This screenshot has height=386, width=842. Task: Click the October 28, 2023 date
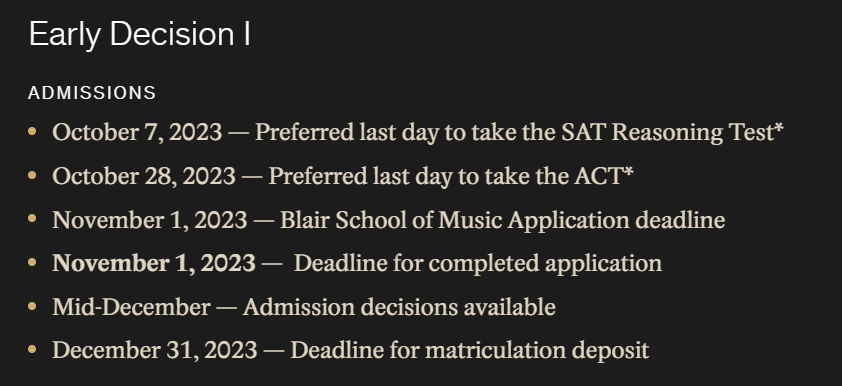[x=144, y=176]
